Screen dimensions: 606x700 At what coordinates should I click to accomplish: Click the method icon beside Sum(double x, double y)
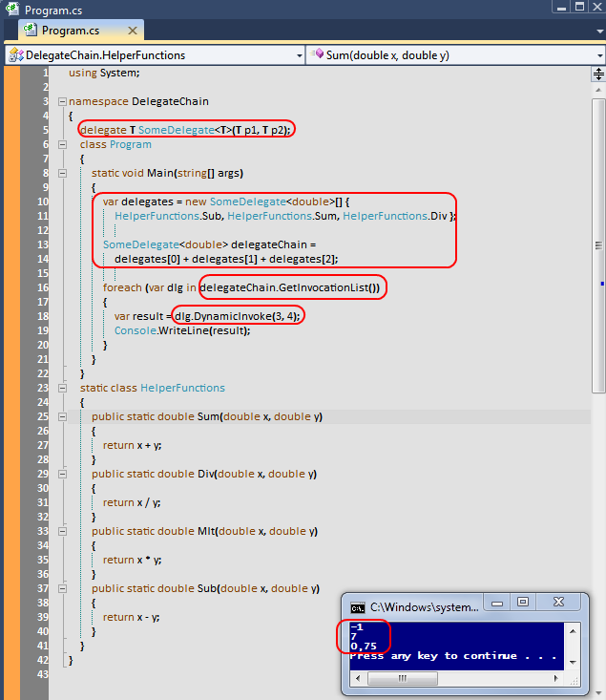coord(316,55)
